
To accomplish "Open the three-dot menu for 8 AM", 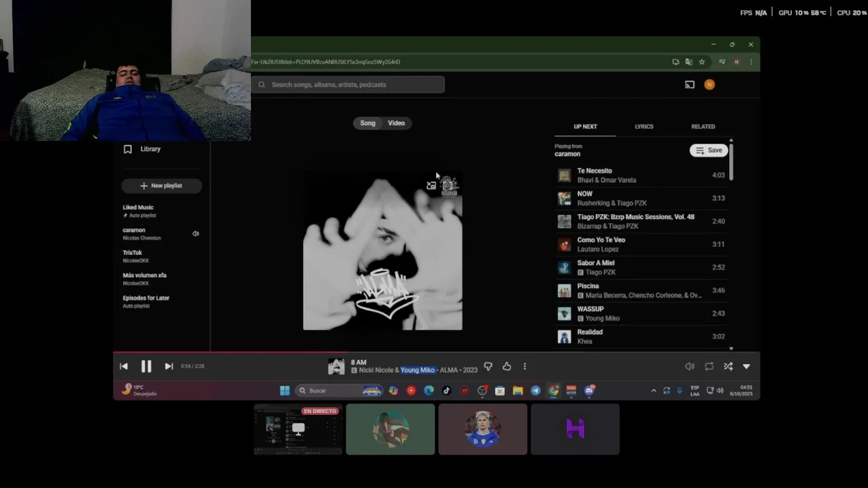I will click(x=524, y=367).
